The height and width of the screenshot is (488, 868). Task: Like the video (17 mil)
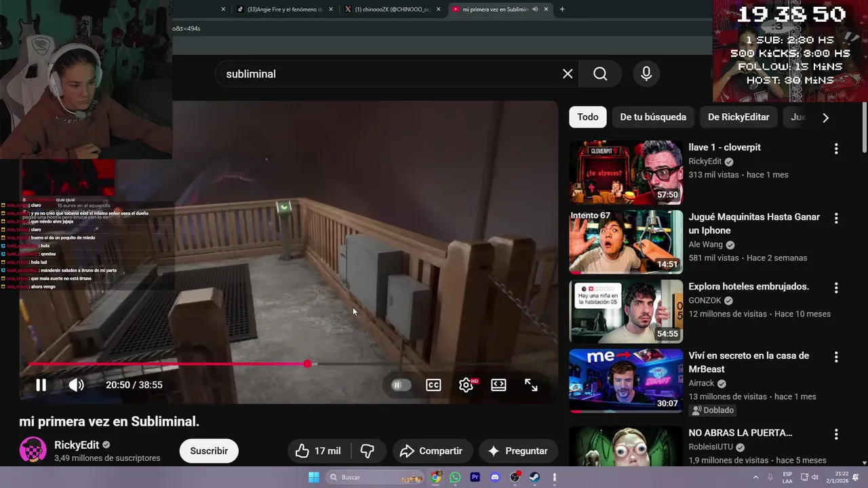coord(319,451)
